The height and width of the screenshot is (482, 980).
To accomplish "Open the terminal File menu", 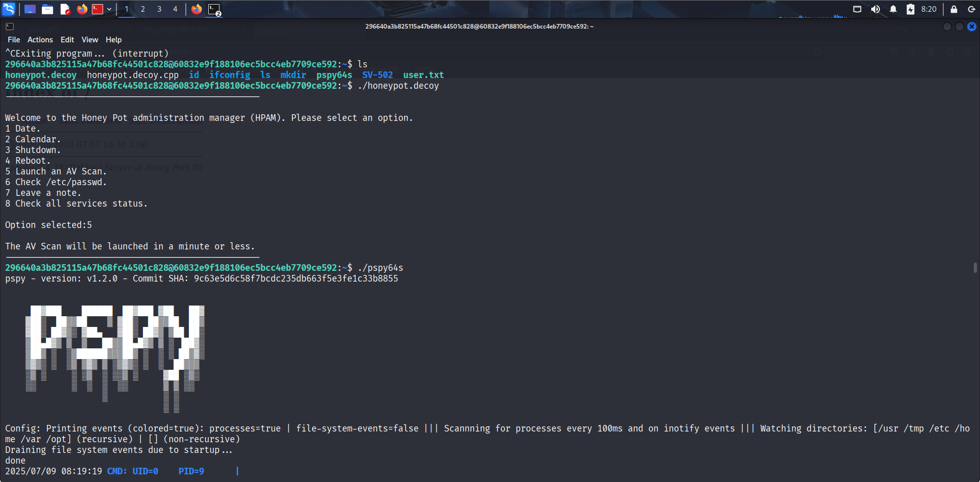I will (x=14, y=40).
